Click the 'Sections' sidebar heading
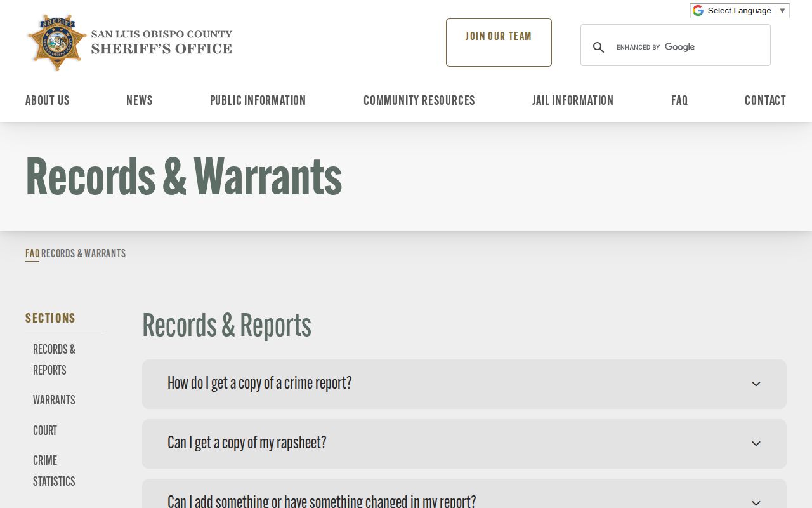The image size is (812, 508). pyautogui.click(x=50, y=318)
